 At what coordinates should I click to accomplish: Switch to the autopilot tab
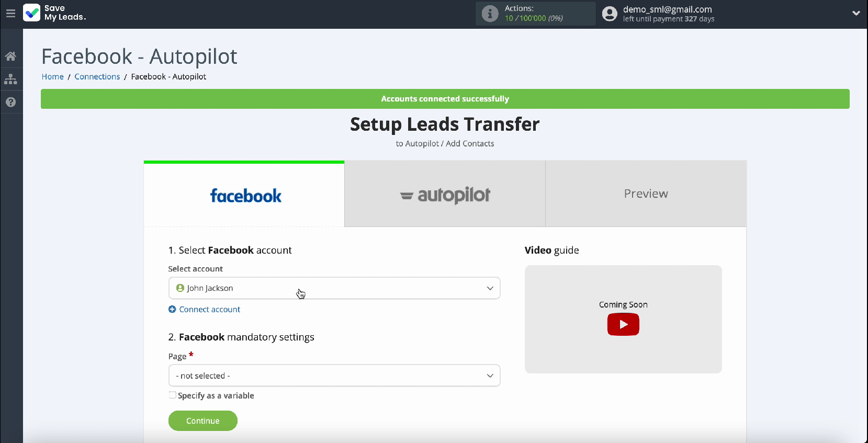(445, 194)
